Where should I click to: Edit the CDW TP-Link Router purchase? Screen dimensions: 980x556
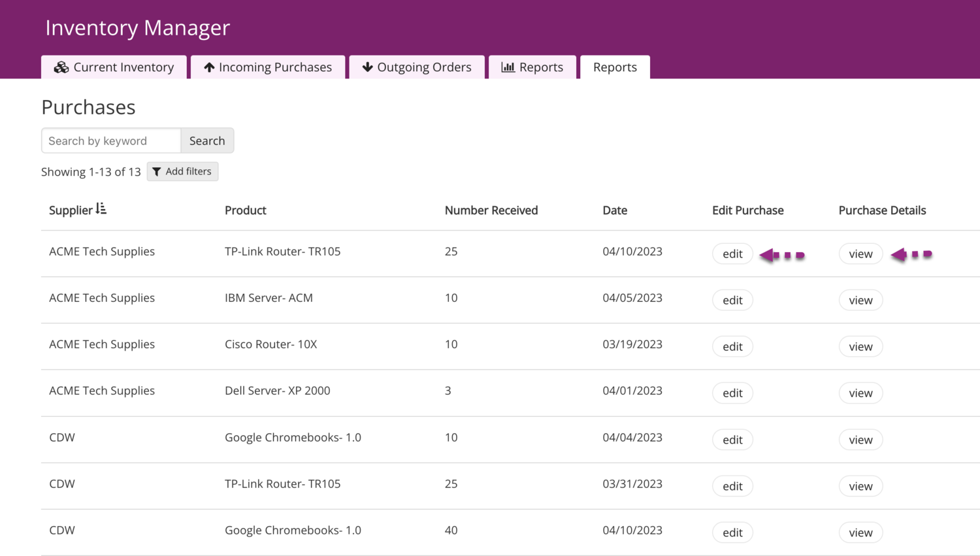click(x=732, y=486)
